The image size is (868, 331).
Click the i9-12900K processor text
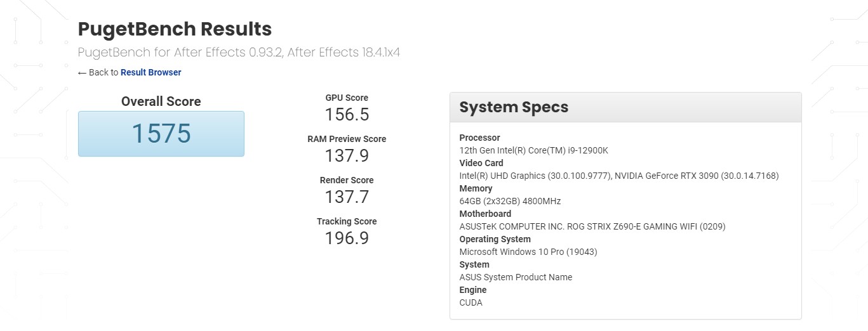tap(533, 150)
